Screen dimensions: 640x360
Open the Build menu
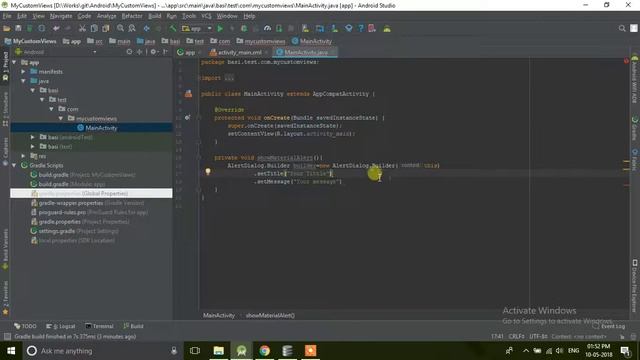[154, 16]
